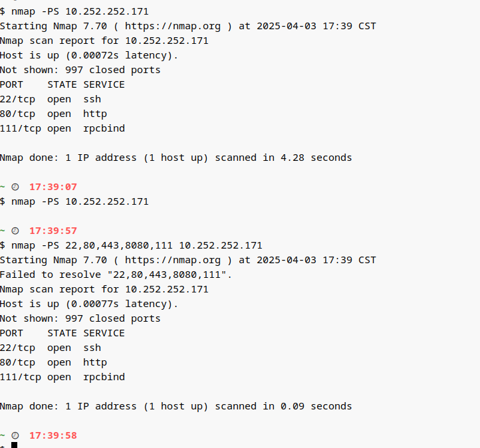Screen dimensions: 480x448
Task: Click the 111/tcp rpcbind row above '0.09 seconds'
Action: 62,377
